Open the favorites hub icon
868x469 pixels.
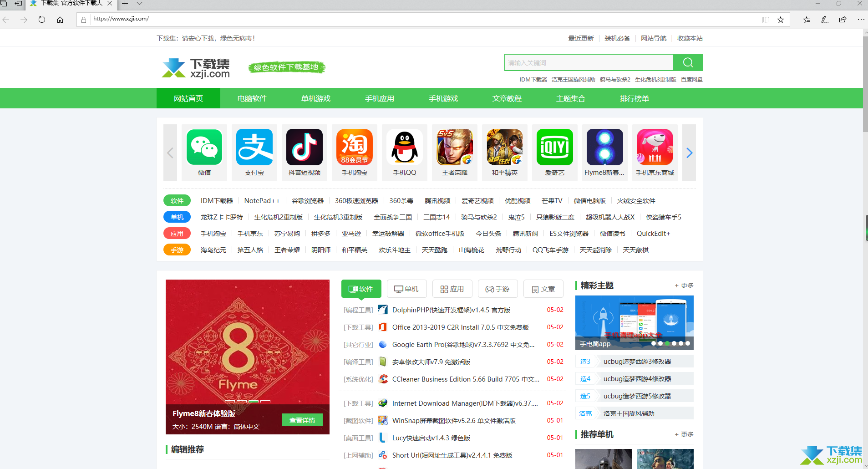[x=807, y=20]
